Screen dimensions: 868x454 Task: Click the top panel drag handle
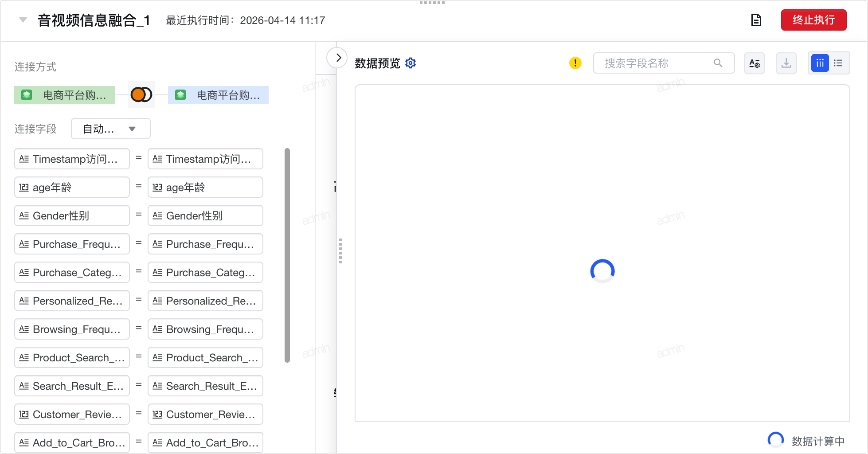(432, 3)
